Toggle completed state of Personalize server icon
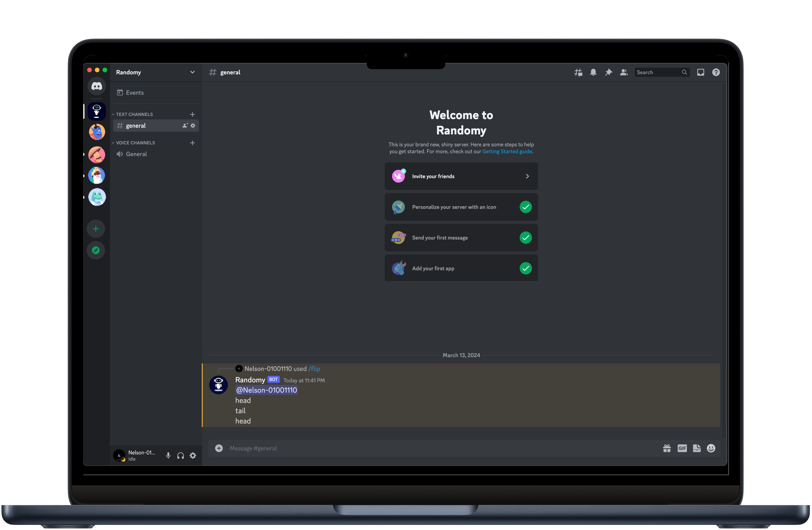812x530 pixels. coord(525,207)
